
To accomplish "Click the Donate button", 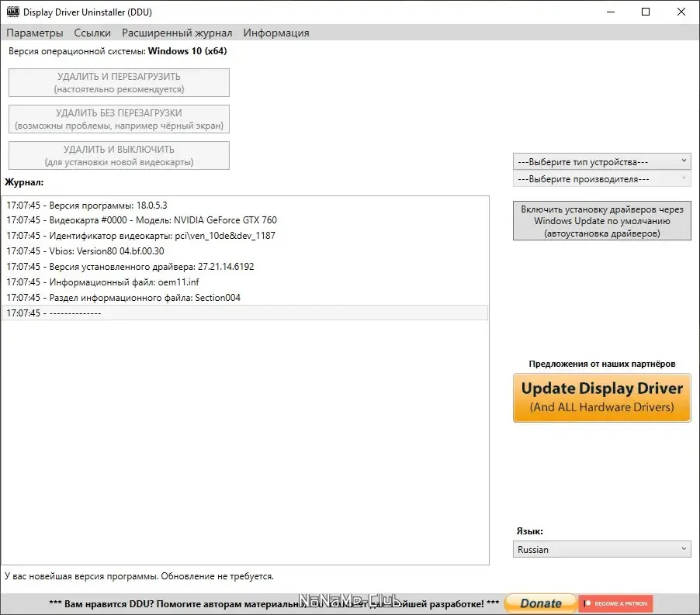I will point(541,603).
